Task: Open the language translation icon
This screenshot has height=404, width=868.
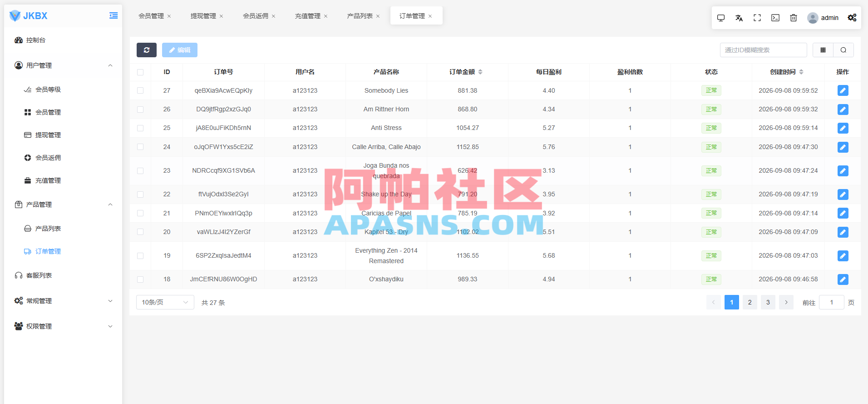Action: coord(739,18)
